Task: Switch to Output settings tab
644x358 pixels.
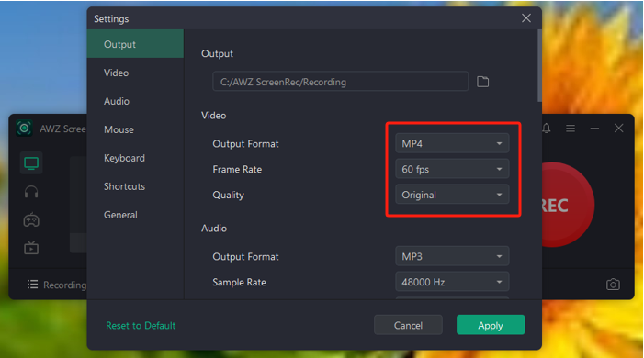Action: tap(135, 44)
